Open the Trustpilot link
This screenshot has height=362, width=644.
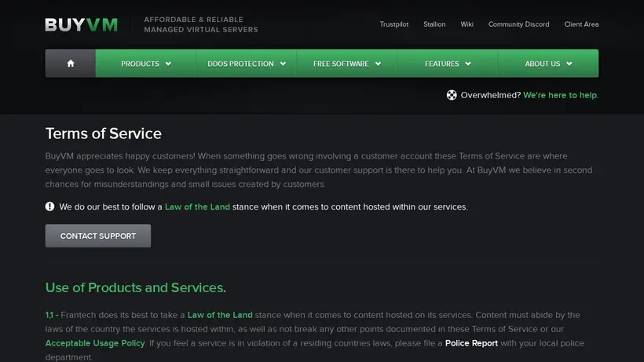tap(394, 24)
